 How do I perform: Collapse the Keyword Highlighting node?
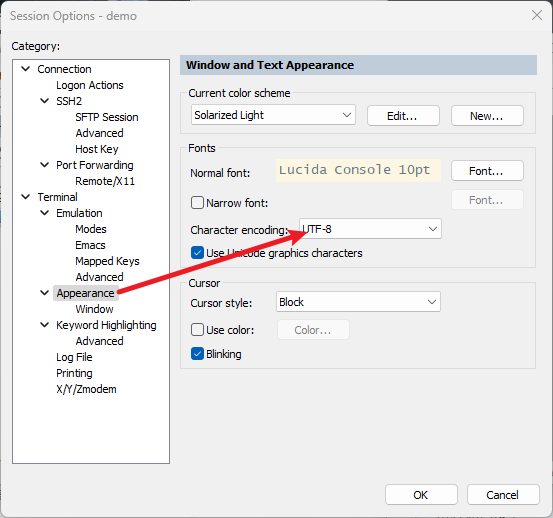(x=44, y=325)
